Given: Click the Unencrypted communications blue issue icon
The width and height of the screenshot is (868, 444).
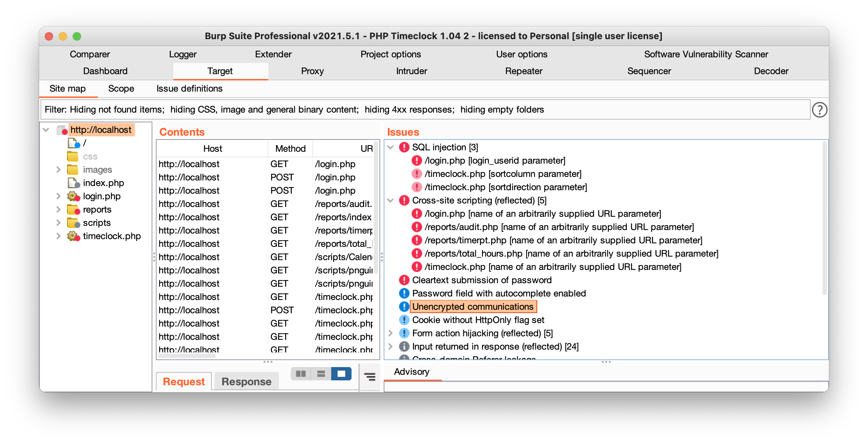Looking at the screenshot, I should 404,307.
